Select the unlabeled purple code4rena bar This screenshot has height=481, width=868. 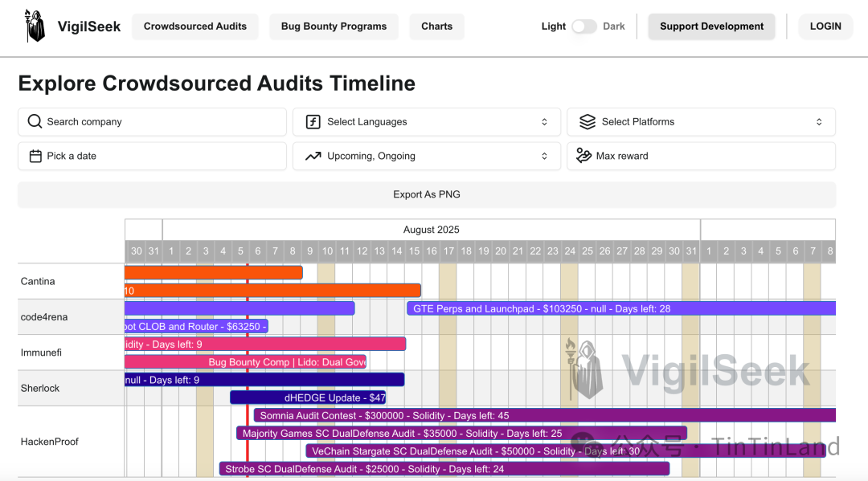coord(240,308)
